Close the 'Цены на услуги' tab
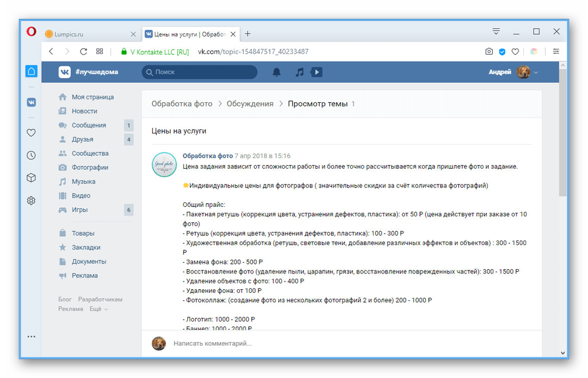 pyautogui.click(x=233, y=34)
